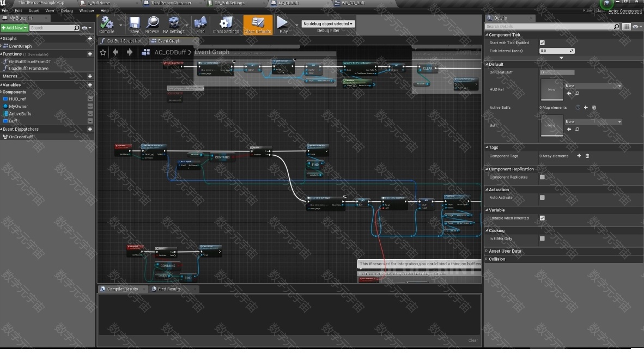Image resolution: width=644 pixels, height=361 pixels.
Task: Toggle visibility eye for HUD_ref variable
Action: tap(90, 99)
